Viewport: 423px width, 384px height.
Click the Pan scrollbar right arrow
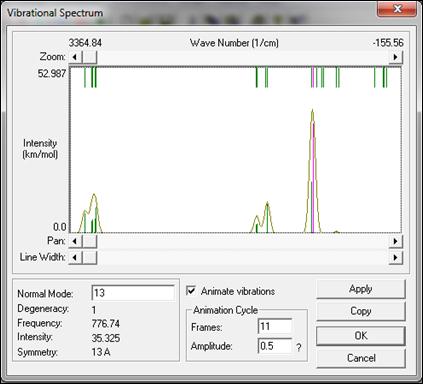pos(395,241)
